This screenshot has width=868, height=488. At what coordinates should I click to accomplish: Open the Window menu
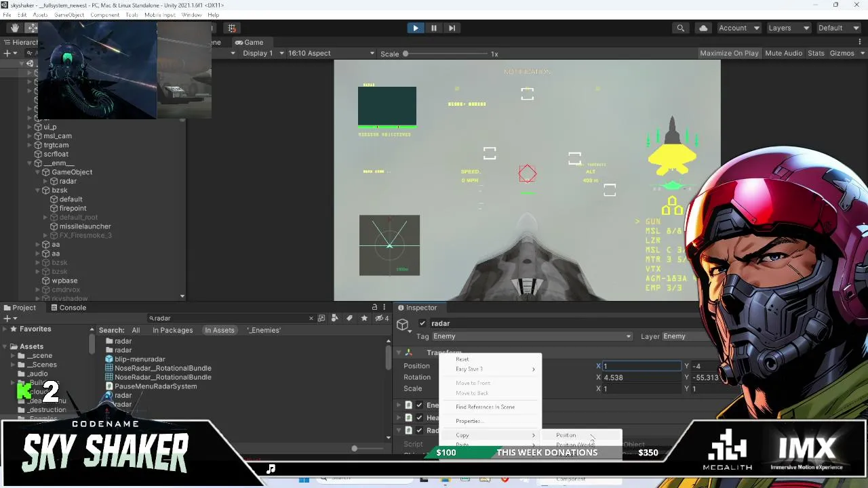pyautogui.click(x=191, y=15)
